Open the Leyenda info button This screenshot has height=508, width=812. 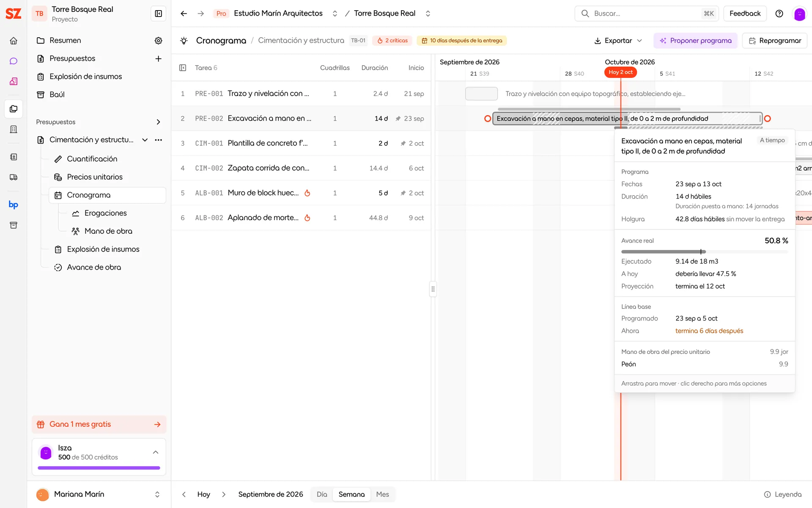tap(783, 494)
